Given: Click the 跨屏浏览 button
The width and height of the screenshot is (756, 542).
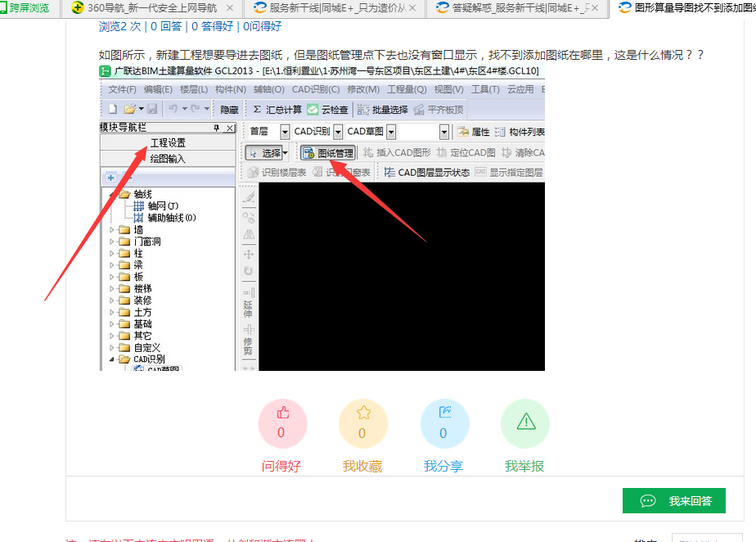Looking at the screenshot, I should [25, 8].
